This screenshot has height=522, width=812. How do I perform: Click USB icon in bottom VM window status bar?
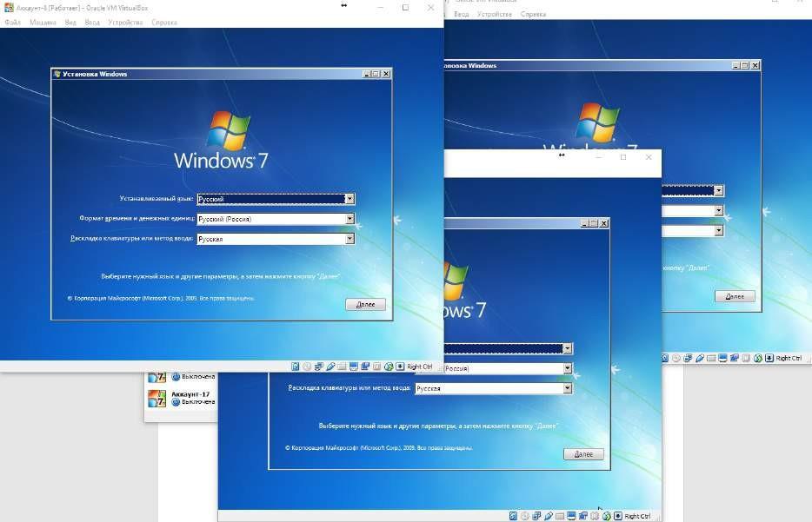click(x=549, y=516)
